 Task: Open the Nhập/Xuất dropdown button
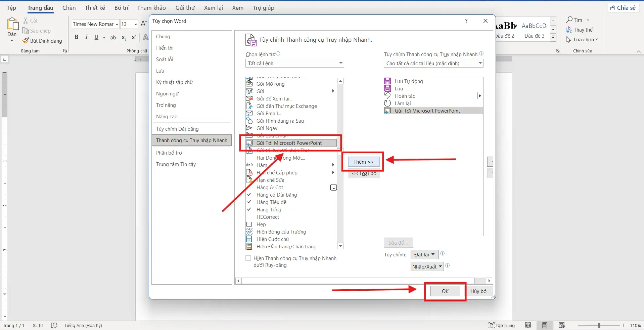tap(427, 266)
